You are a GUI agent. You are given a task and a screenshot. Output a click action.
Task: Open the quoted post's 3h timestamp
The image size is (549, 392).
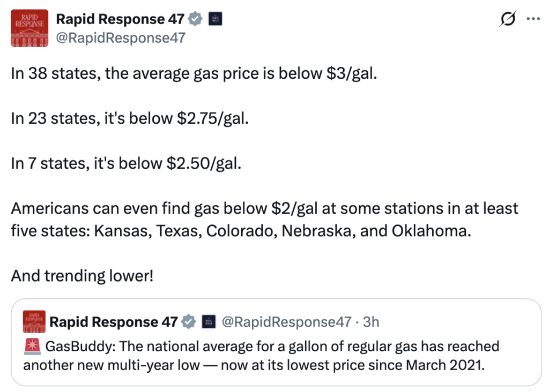pyautogui.click(x=370, y=322)
